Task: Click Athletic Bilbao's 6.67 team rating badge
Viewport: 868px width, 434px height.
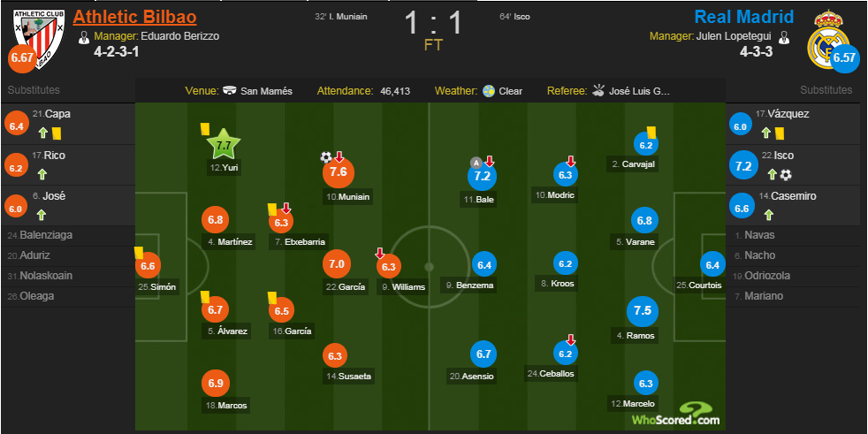Action: coord(21,59)
